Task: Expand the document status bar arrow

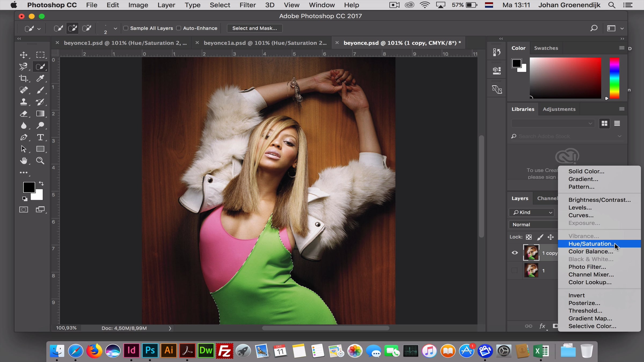Action: tap(170, 328)
